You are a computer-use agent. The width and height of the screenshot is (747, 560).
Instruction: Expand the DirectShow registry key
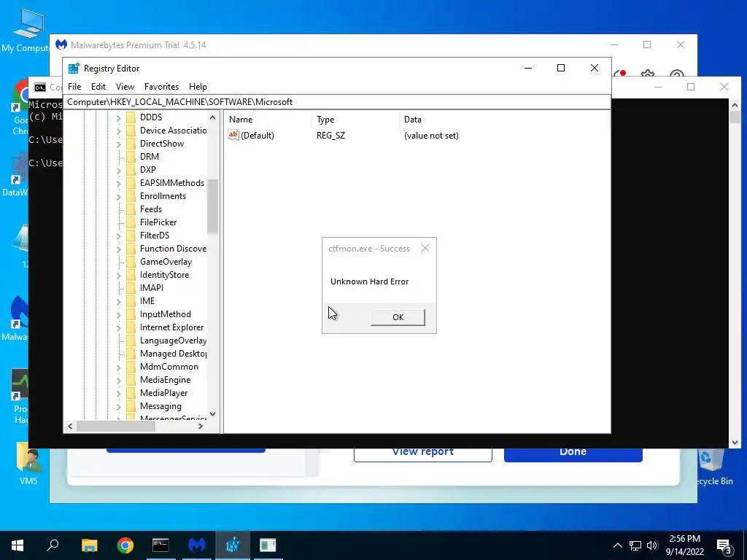(x=119, y=144)
